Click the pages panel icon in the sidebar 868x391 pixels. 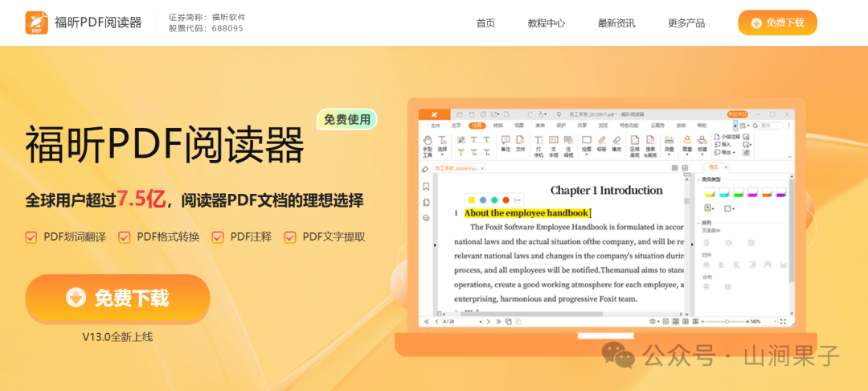click(426, 202)
